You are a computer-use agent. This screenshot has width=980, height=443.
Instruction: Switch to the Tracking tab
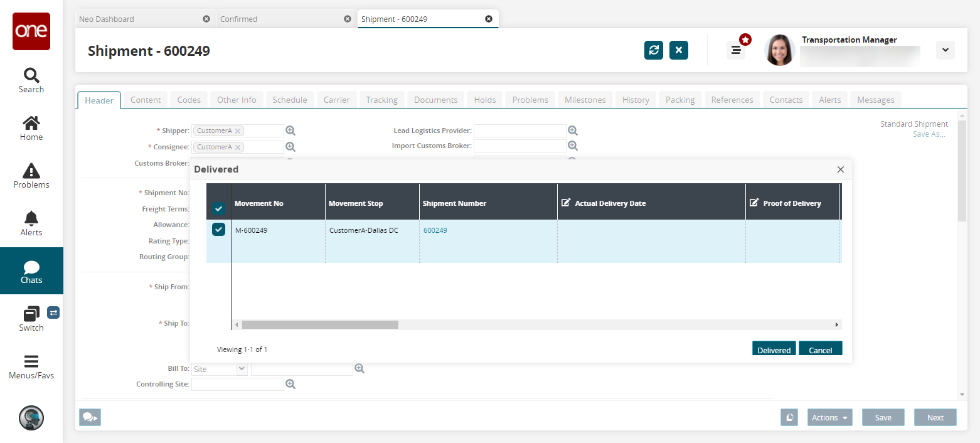click(381, 100)
